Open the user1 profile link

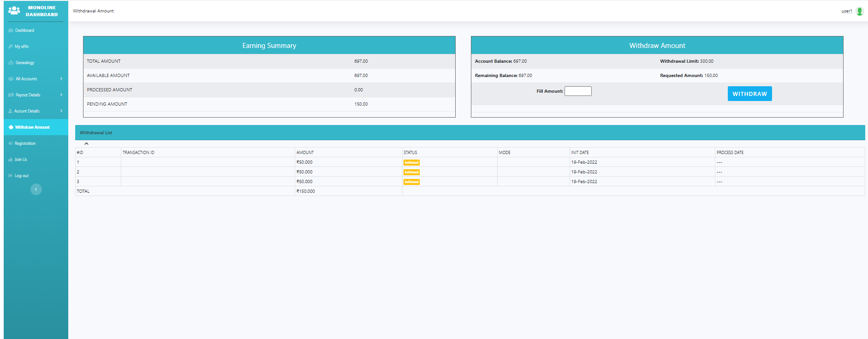coord(846,11)
